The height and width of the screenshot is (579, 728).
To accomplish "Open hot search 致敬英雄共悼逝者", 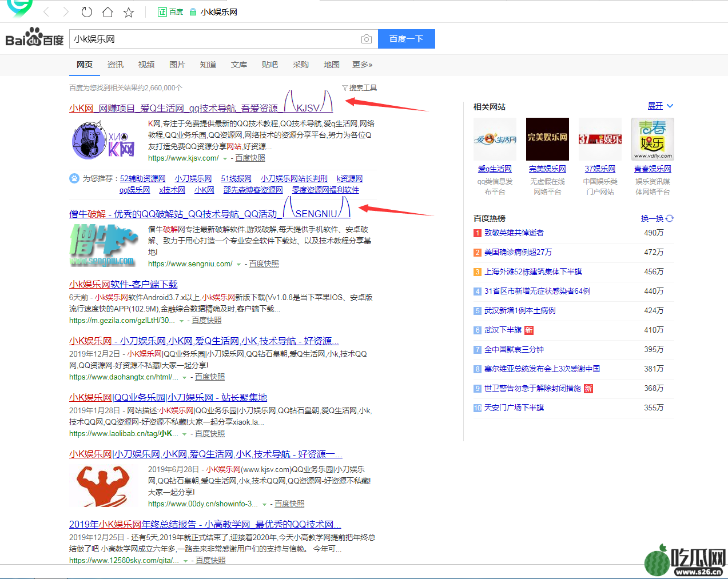I will coord(514,233).
